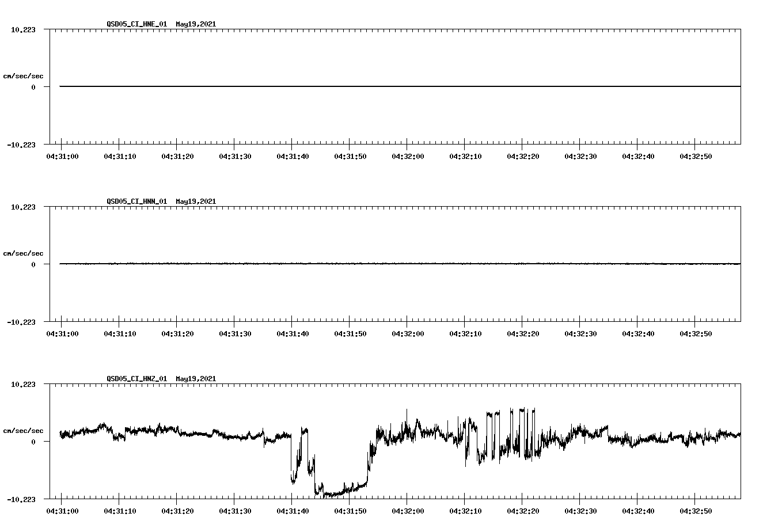The width and height of the screenshot is (782, 532).
Task: Click the cm/sec/sec label on bottom plot
Action: point(24,430)
